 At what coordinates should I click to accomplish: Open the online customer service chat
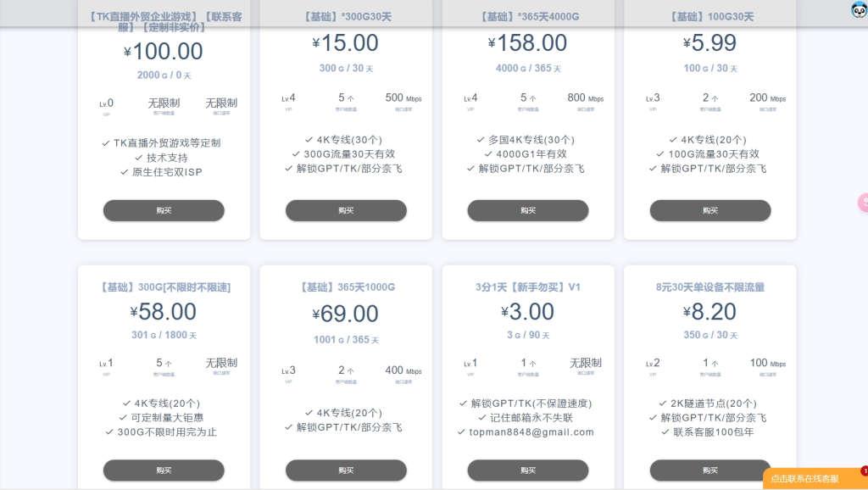(805, 479)
